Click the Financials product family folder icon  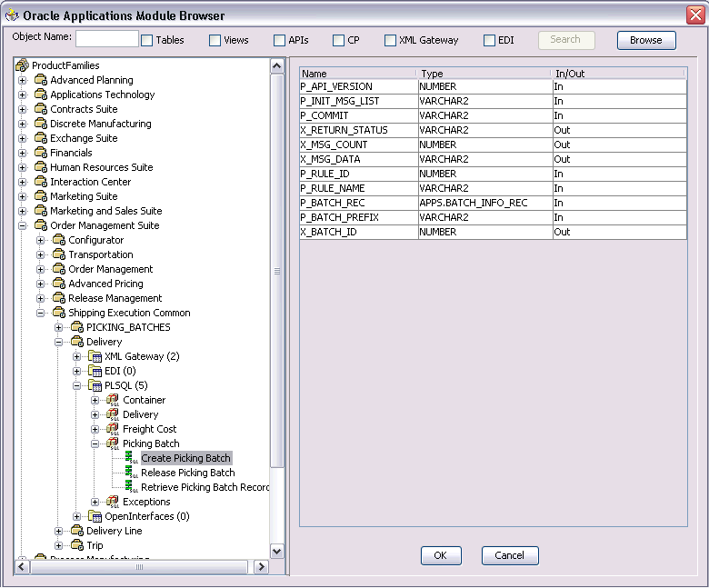pos(41,153)
